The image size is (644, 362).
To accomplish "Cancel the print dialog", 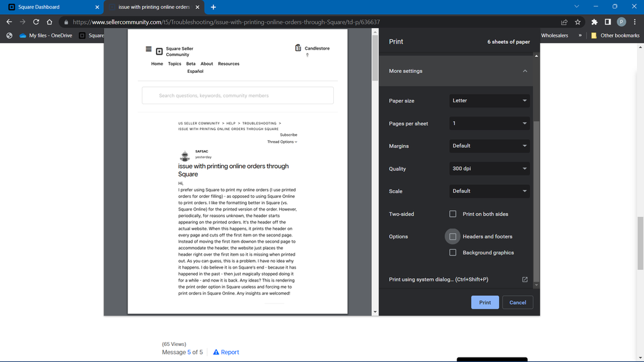I will tap(518, 302).
